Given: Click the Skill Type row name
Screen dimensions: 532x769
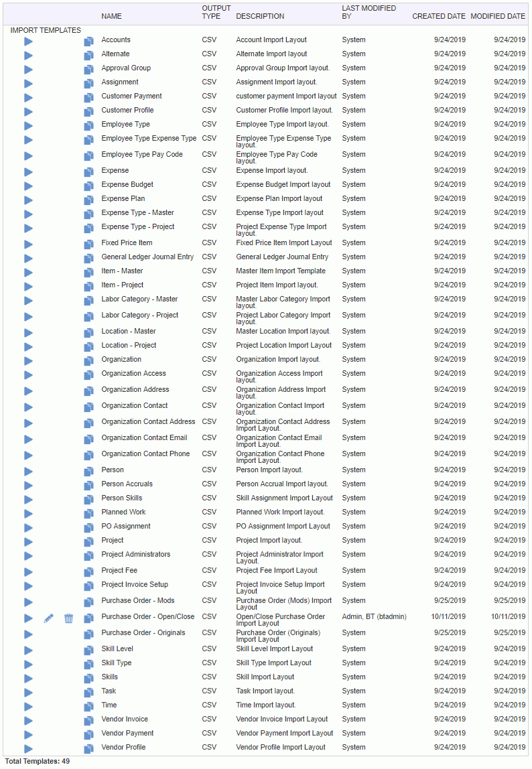Looking at the screenshot, I should pyautogui.click(x=117, y=662).
